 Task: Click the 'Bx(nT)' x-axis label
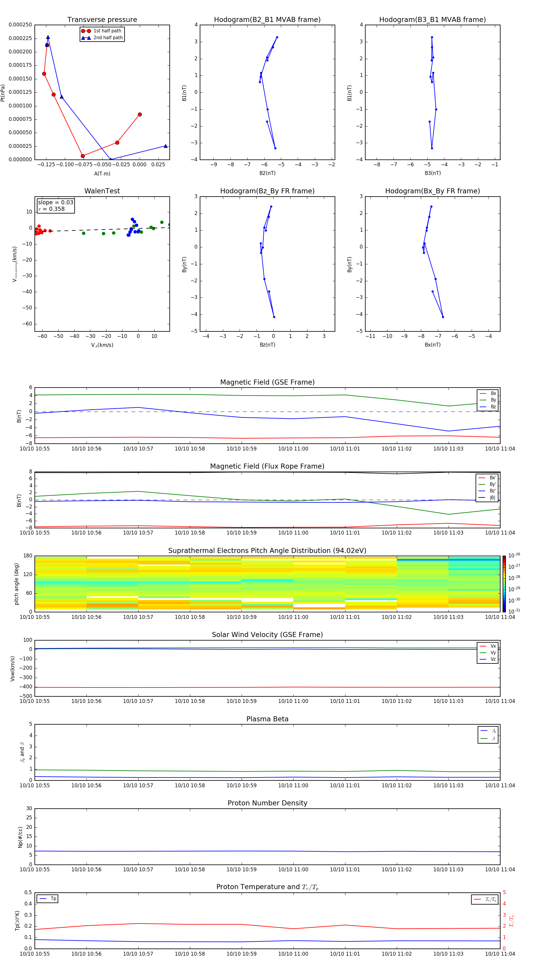pos(432,345)
